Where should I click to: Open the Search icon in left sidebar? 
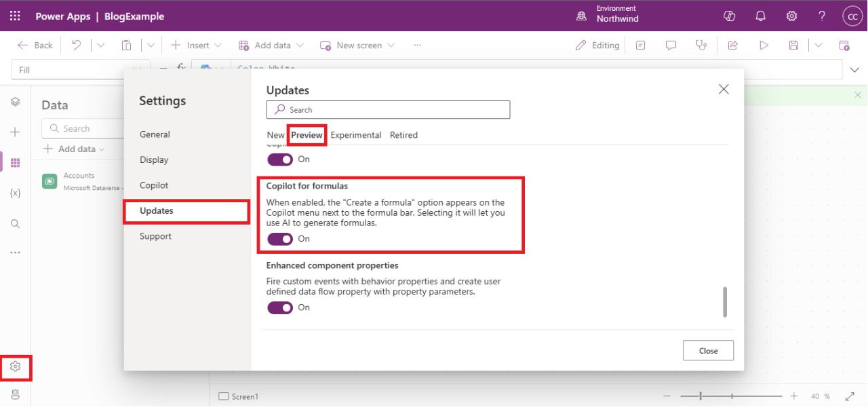coord(15,224)
